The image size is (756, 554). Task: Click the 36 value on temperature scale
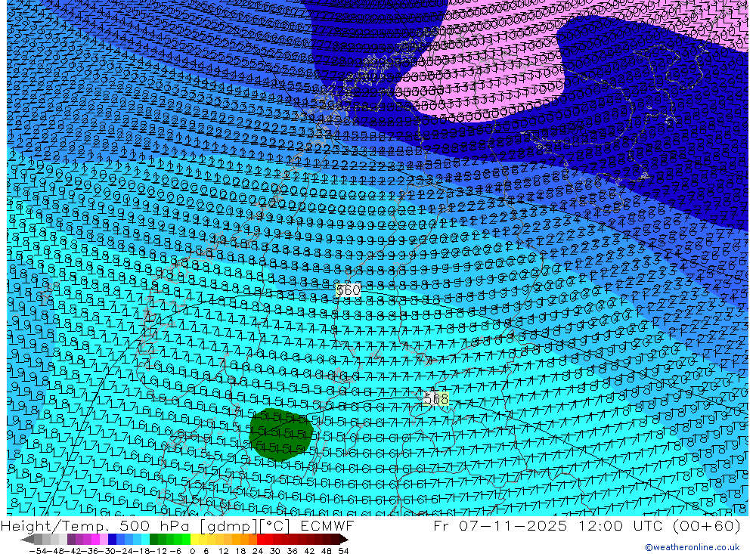click(292, 551)
